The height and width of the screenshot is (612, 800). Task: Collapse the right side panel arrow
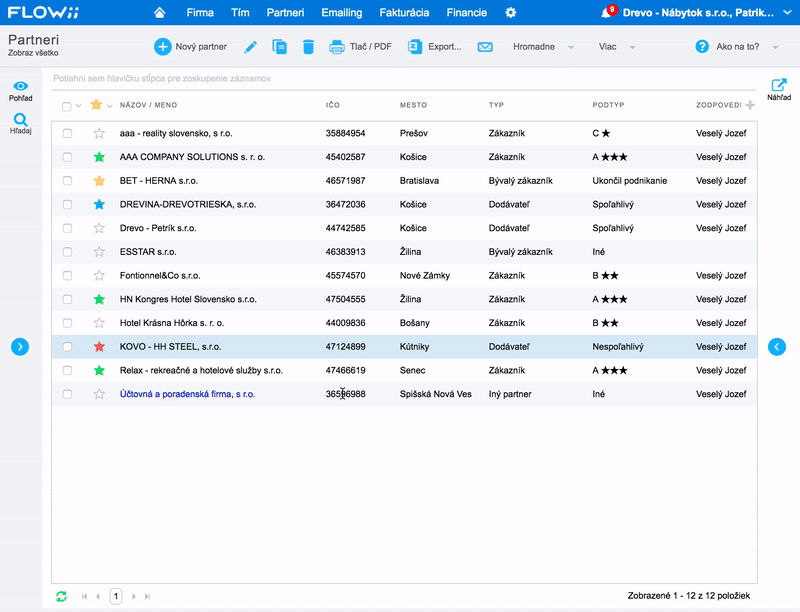point(777,347)
